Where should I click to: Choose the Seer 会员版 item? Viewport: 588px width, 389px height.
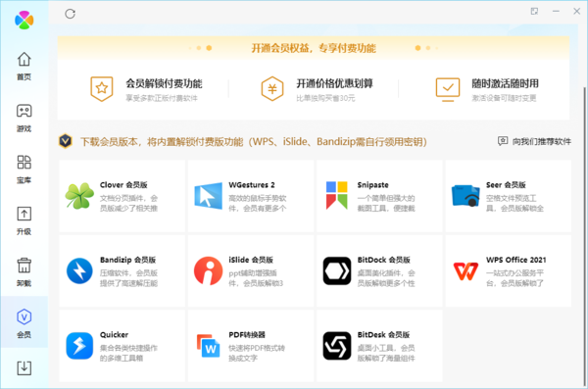click(509, 196)
